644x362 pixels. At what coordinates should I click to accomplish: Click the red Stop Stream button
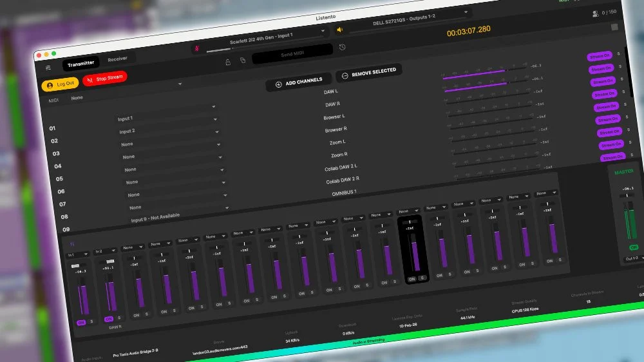point(105,78)
